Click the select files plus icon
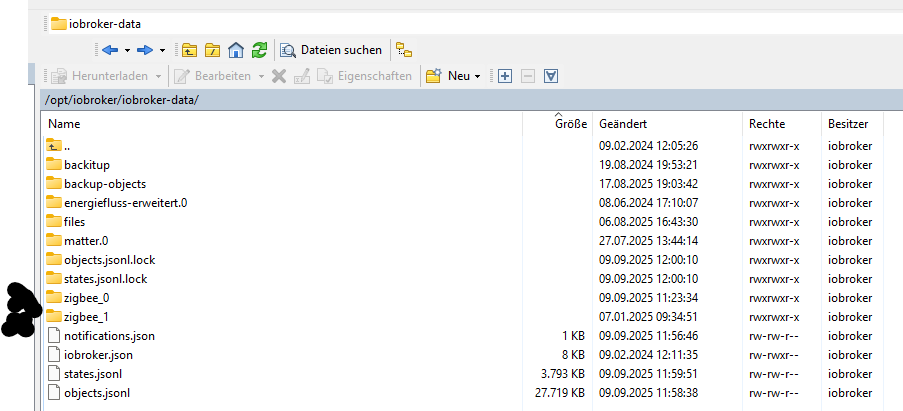The width and height of the screenshot is (903, 411). pos(505,76)
